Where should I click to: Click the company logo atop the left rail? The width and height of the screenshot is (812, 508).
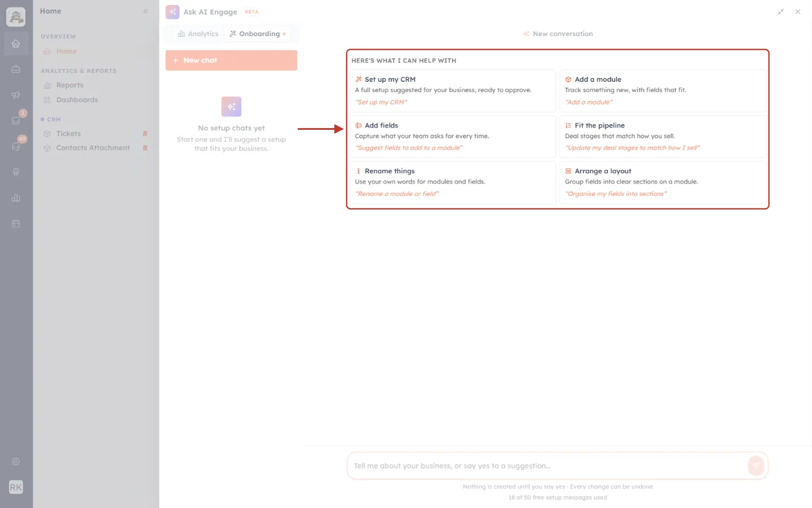click(x=16, y=17)
